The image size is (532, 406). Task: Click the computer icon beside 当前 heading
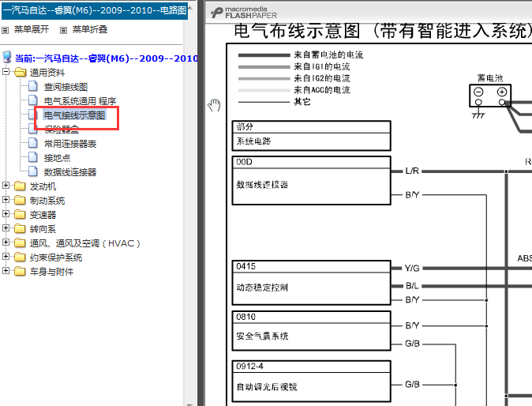click(7, 58)
